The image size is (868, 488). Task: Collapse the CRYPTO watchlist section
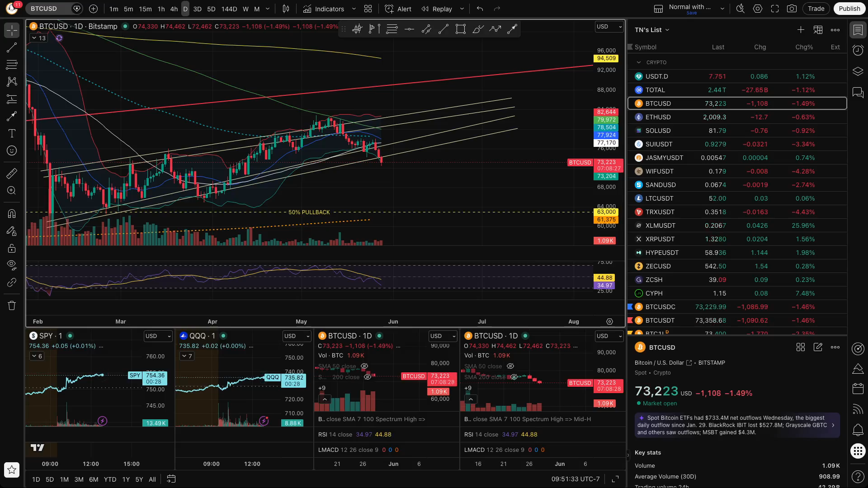click(638, 62)
